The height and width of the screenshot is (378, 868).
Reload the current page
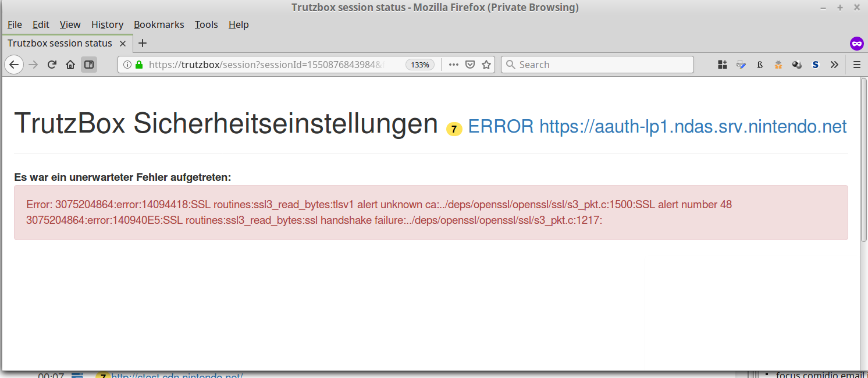pyautogui.click(x=52, y=65)
